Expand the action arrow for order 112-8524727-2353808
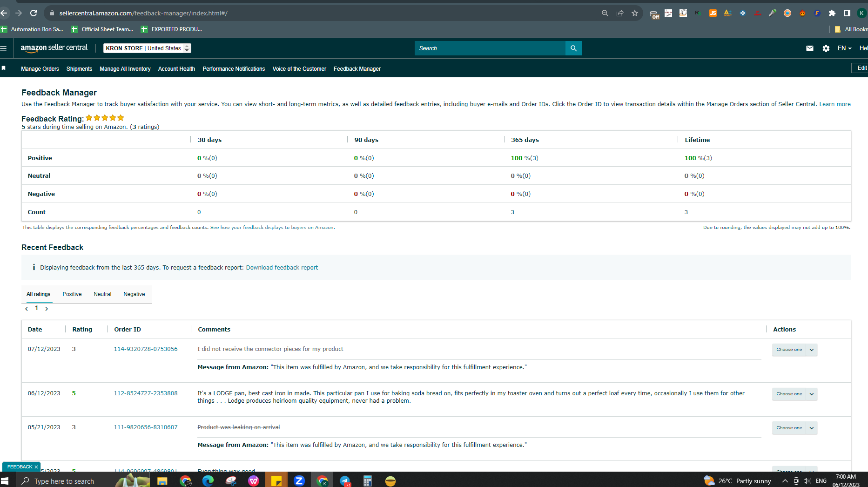Image resolution: width=868 pixels, height=487 pixels. point(812,394)
